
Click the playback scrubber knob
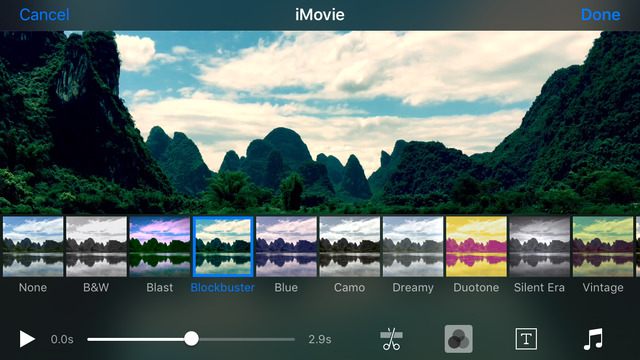(x=191, y=339)
